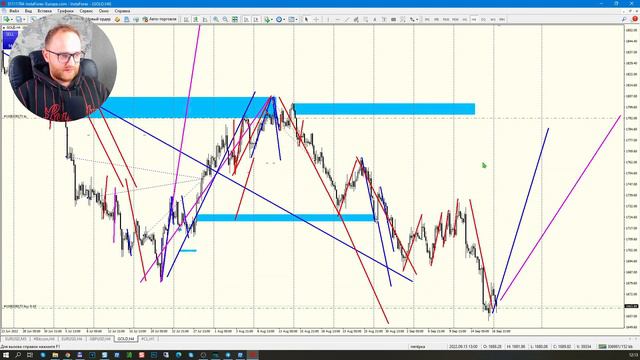The width and height of the screenshot is (640, 360).
Task: Open the Periods clock icon
Action: click(279, 19)
